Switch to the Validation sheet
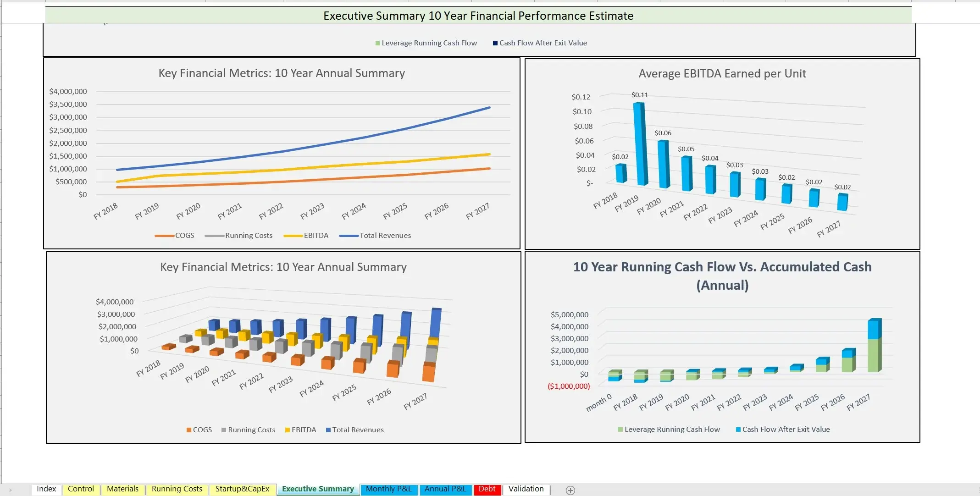980x496 pixels. point(526,489)
